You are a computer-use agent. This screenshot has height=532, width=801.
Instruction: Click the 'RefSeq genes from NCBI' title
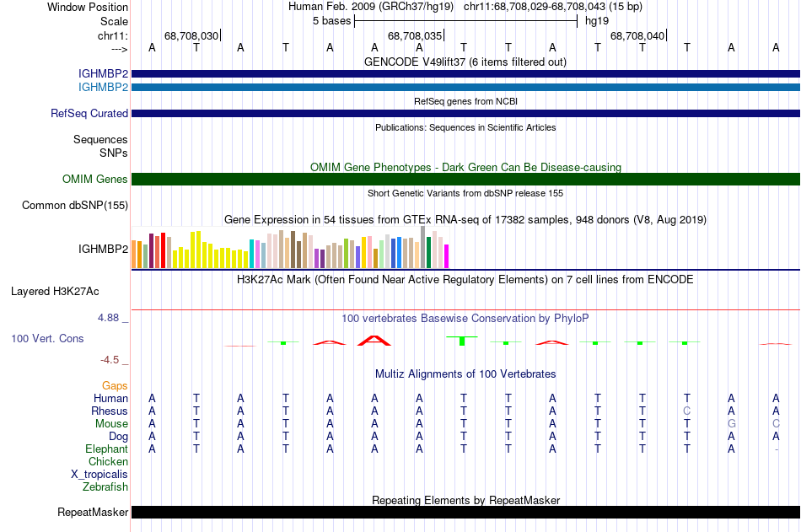coord(465,101)
